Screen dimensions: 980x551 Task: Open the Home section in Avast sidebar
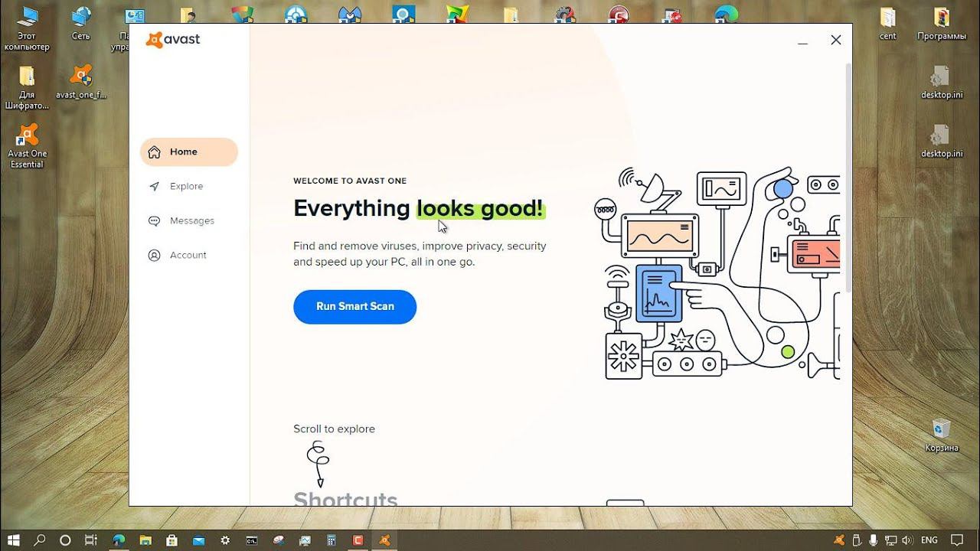(x=189, y=152)
